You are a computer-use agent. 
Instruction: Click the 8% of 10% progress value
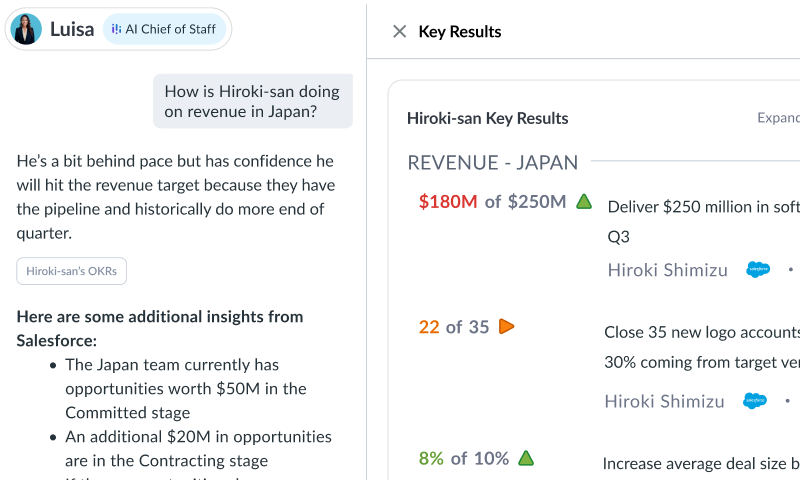464,458
